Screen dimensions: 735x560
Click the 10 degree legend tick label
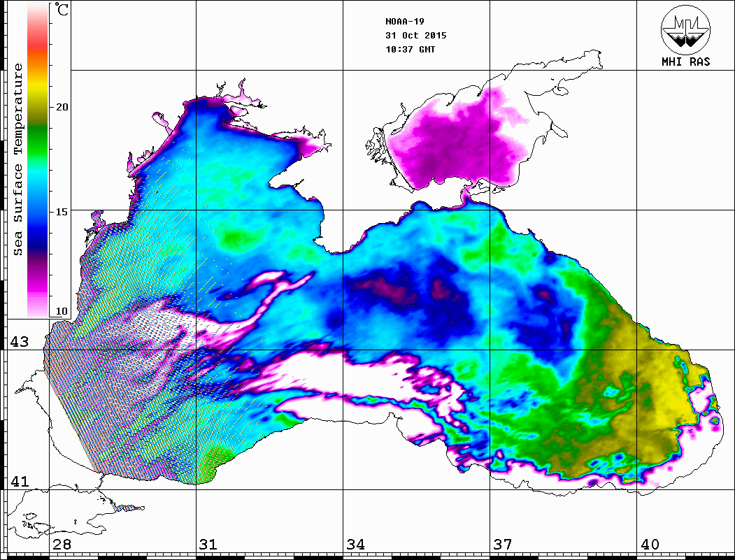62,311
